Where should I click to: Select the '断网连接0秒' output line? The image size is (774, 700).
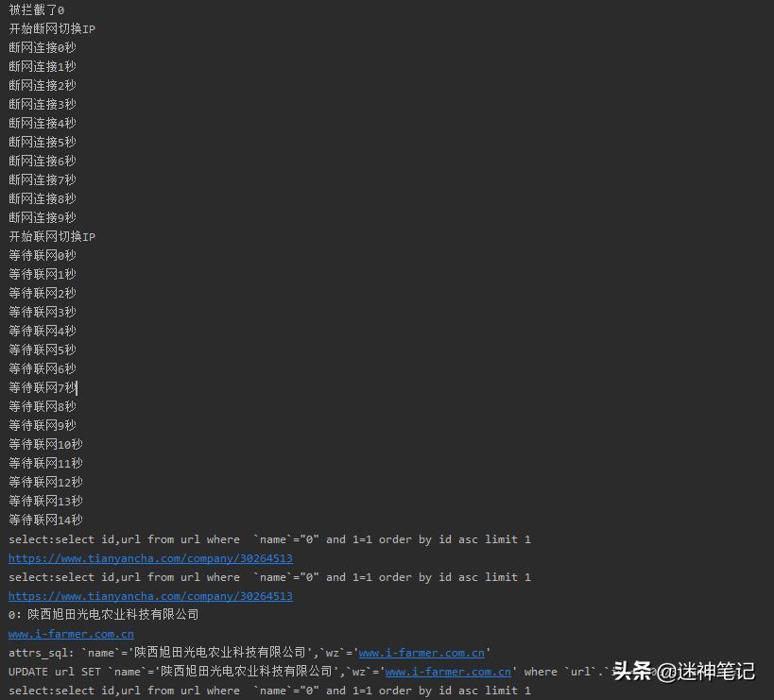tap(43, 48)
